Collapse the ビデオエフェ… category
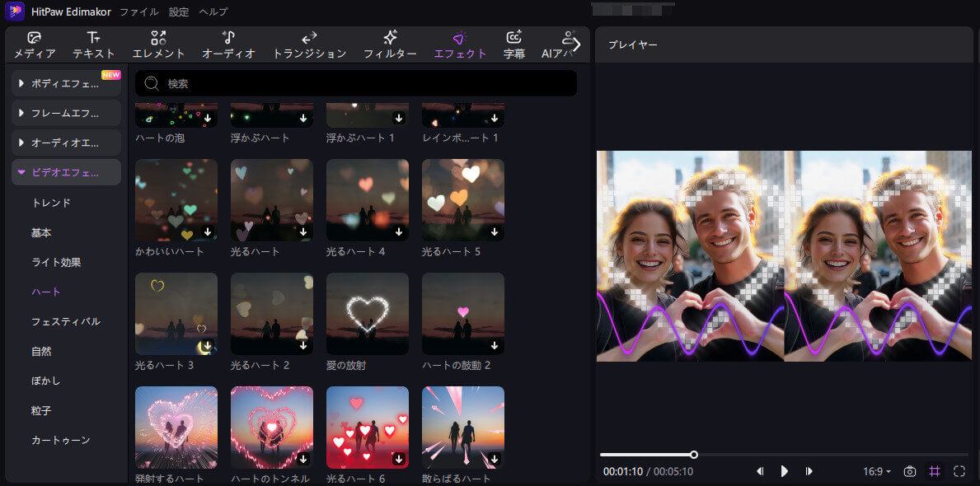The image size is (980, 486). click(x=66, y=172)
